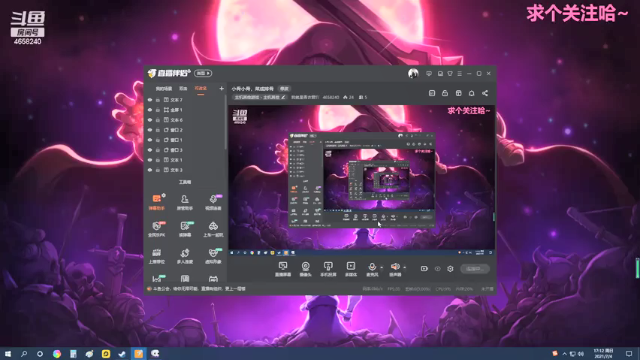This screenshot has width=640, height=360.
Task: Switch to the first scene tab
Action: point(164,89)
